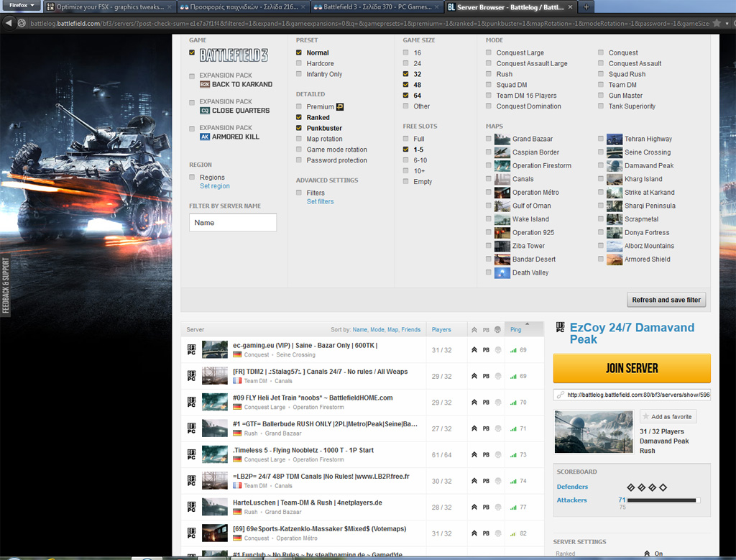Click the PB column header in server list

pyautogui.click(x=486, y=329)
